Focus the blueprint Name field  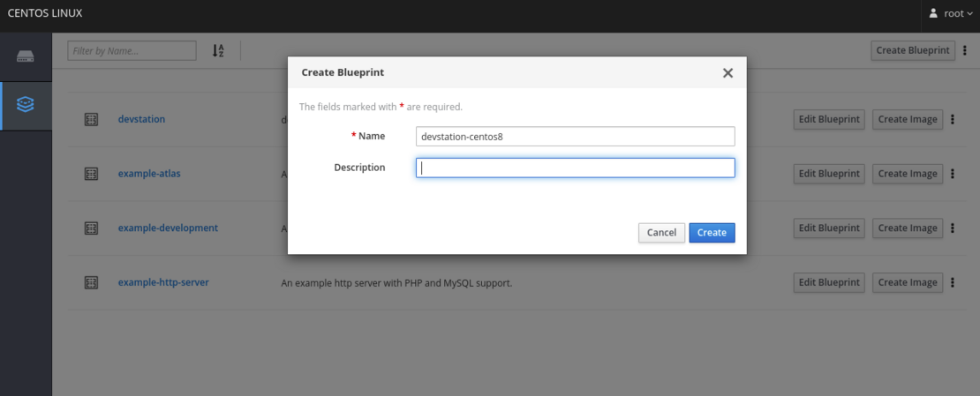point(575,137)
